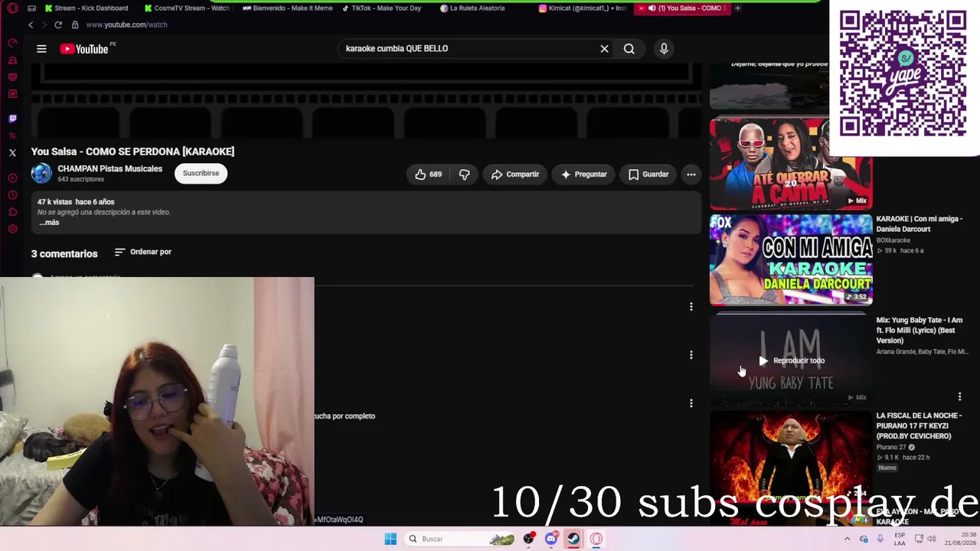The width and height of the screenshot is (980, 551).
Task: Open the YouTube guide hamburger menu
Action: click(x=41, y=49)
